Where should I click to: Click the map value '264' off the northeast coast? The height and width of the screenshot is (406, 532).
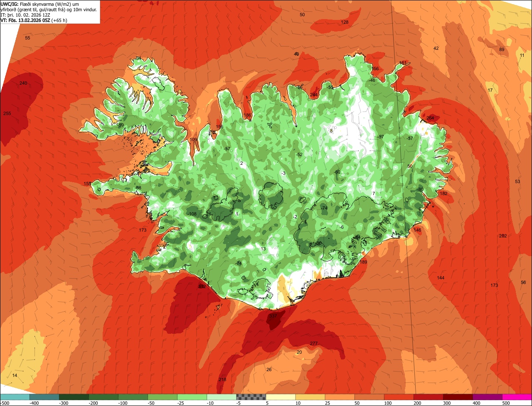[430, 118]
